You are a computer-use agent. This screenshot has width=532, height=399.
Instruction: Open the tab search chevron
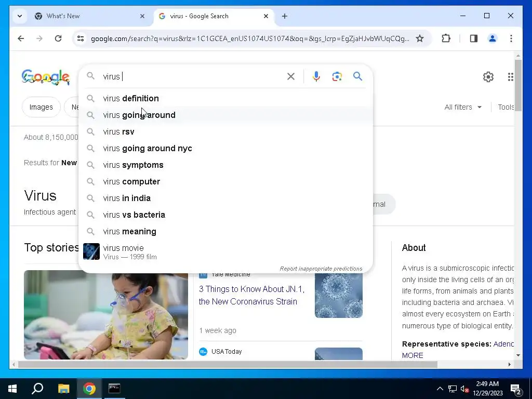[20, 16]
